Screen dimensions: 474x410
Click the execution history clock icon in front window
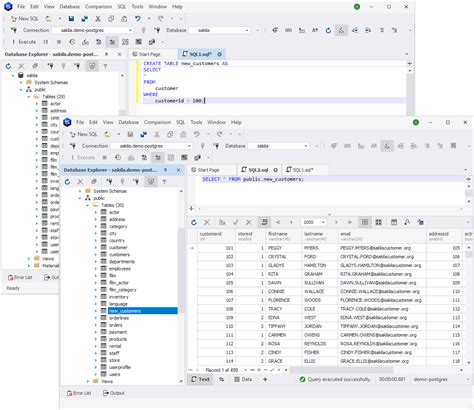[x=118, y=157]
